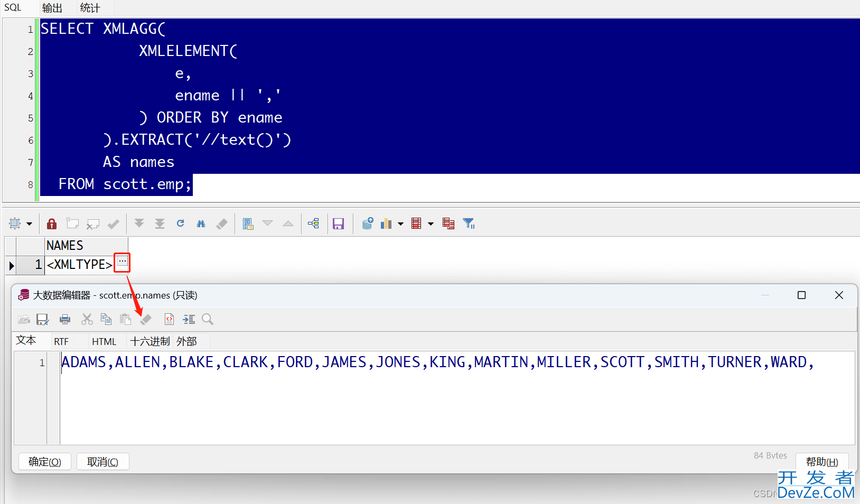Click the magnifier search icon in editor
Image resolution: width=860 pixels, height=504 pixels.
point(208,319)
